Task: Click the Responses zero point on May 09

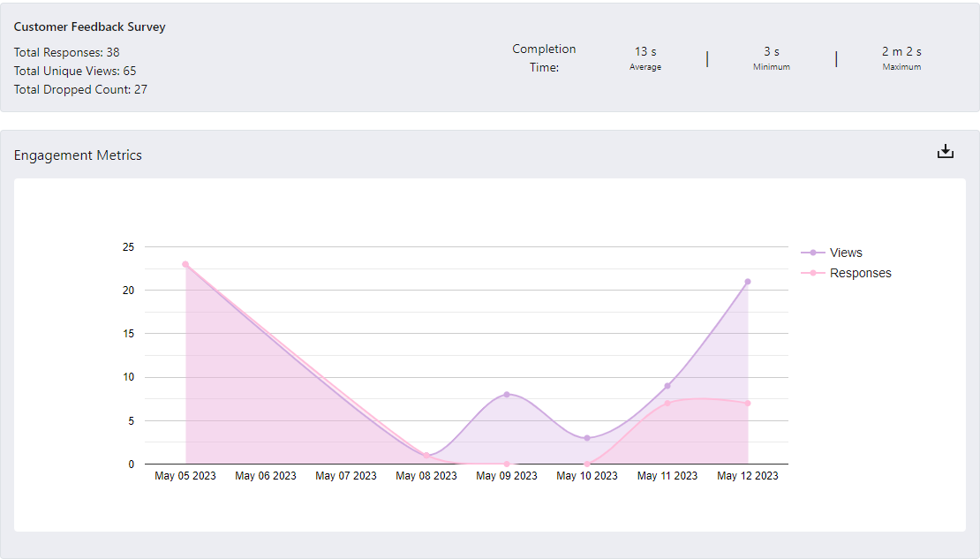Action: point(507,464)
